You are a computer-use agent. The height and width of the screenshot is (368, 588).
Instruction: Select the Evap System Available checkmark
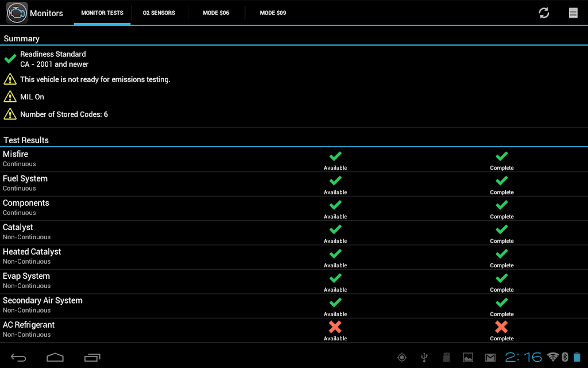[335, 278]
